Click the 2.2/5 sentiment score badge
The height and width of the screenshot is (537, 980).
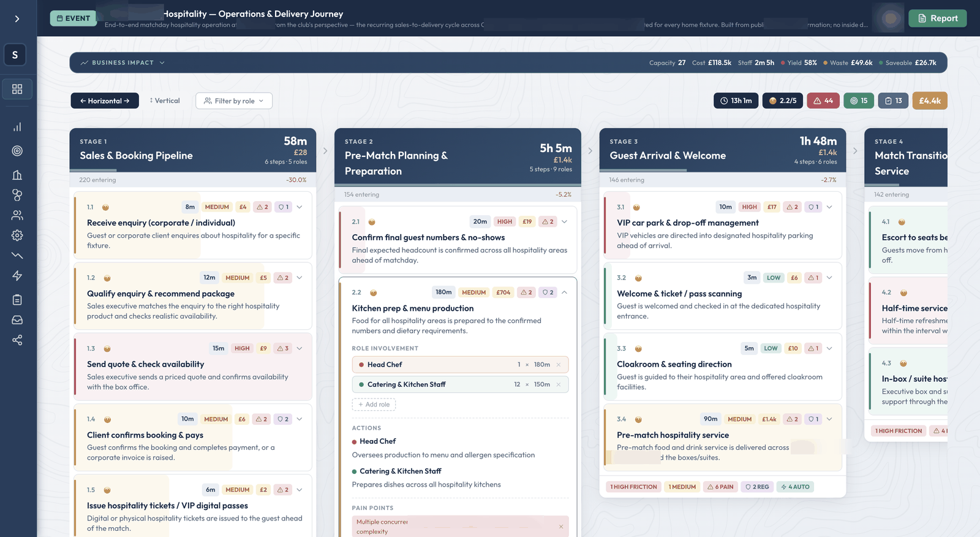(x=783, y=101)
